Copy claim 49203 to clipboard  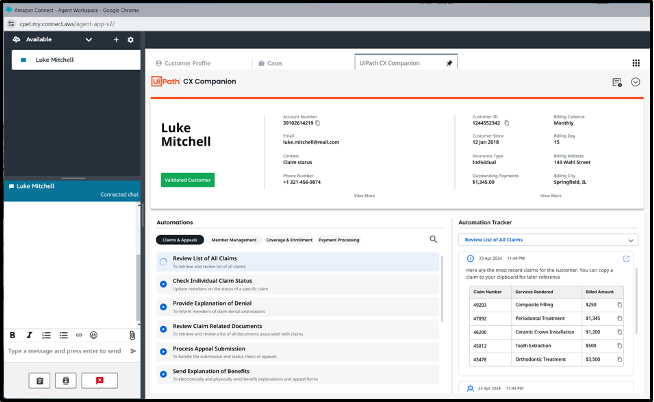click(x=619, y=305)
